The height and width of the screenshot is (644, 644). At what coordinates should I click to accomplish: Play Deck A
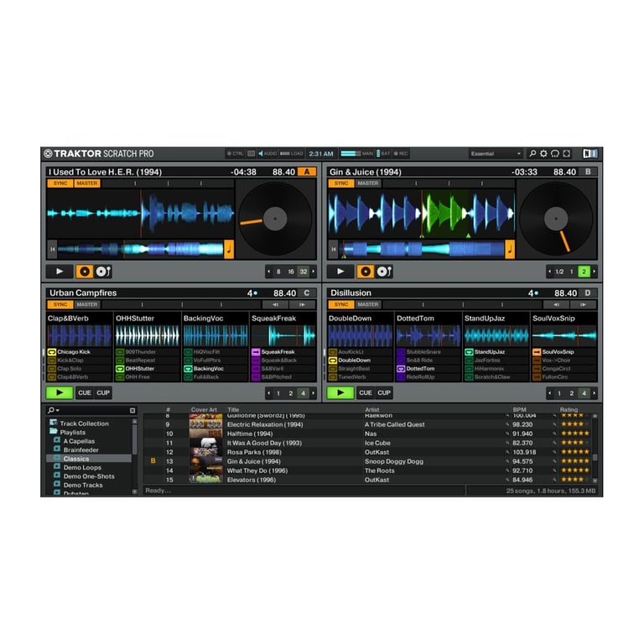pos(60,272)
